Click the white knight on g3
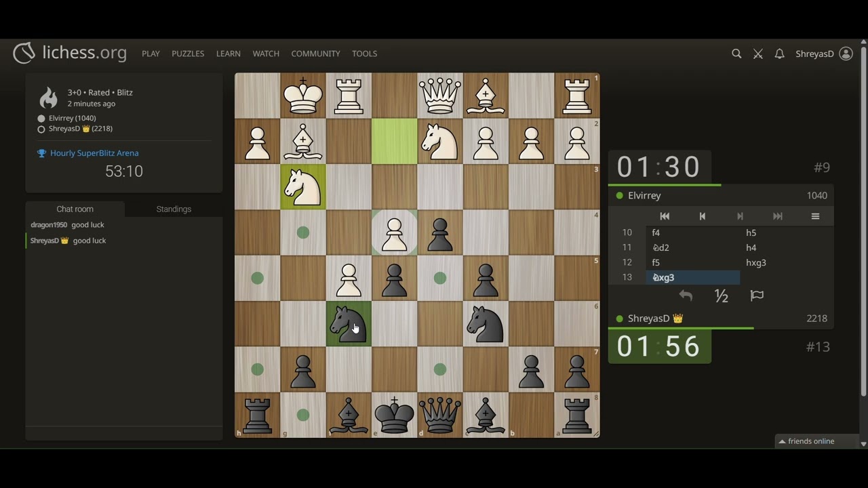868x488 pixels. click(303, 186)
